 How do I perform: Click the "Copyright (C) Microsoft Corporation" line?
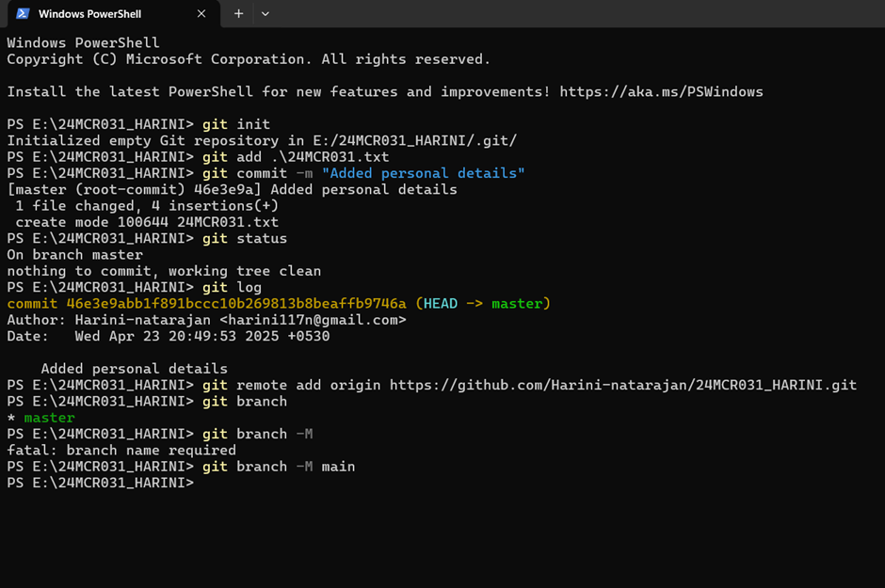pos(249,59)
